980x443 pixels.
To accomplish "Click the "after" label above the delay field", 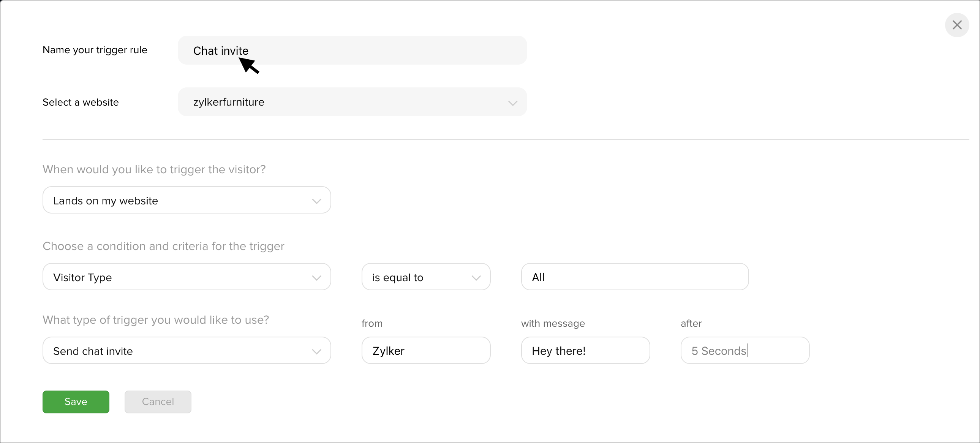I will pyautogui.click(x=691, y=323).
